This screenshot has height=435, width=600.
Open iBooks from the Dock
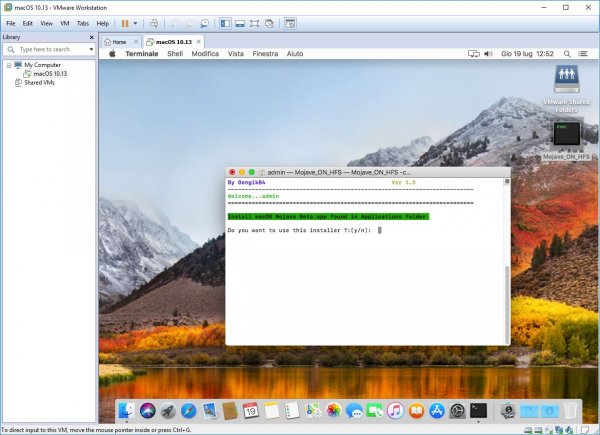(416, 411)
